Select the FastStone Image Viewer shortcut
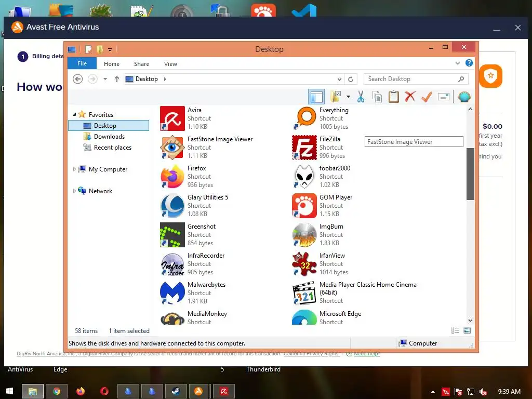 172,148
